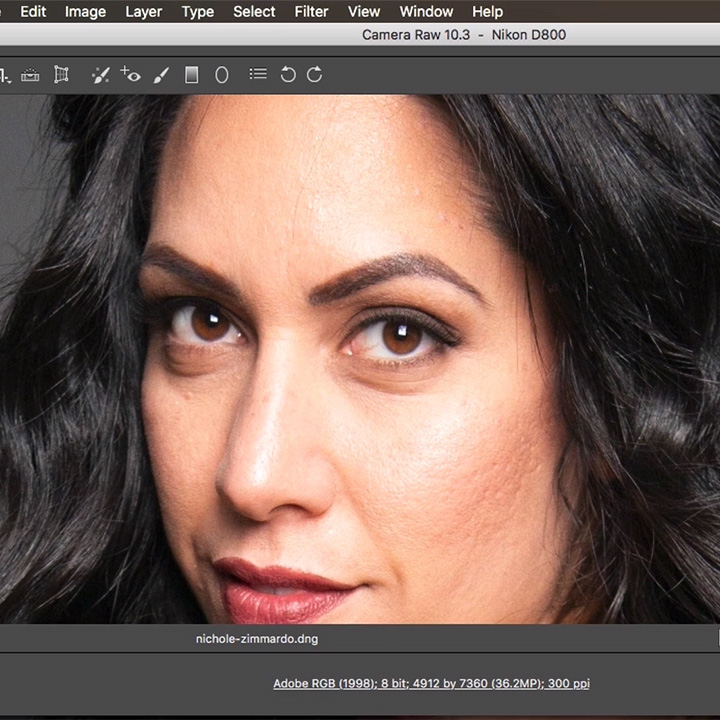This screenshot has height=720, width=720.
Task: Select the Spot Removal tool
Action: [101, 75]
